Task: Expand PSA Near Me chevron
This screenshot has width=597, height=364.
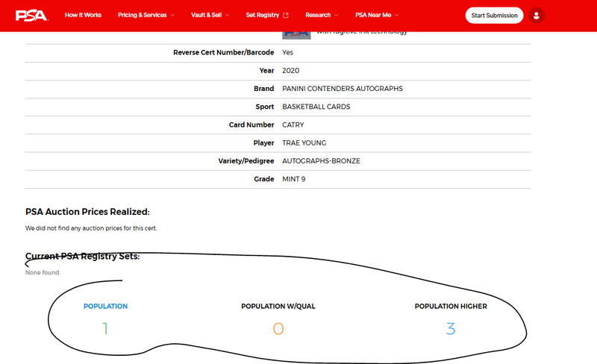Action: (x=397, y=15)
